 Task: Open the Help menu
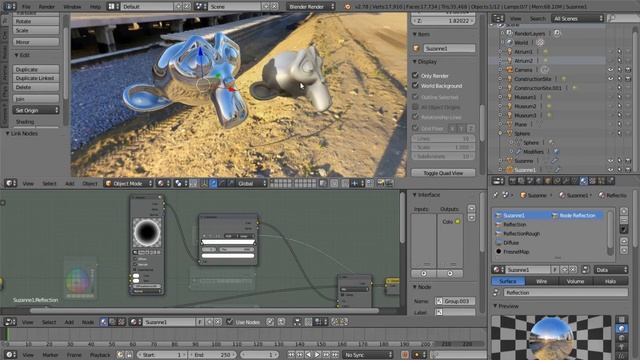coord(95,7)
